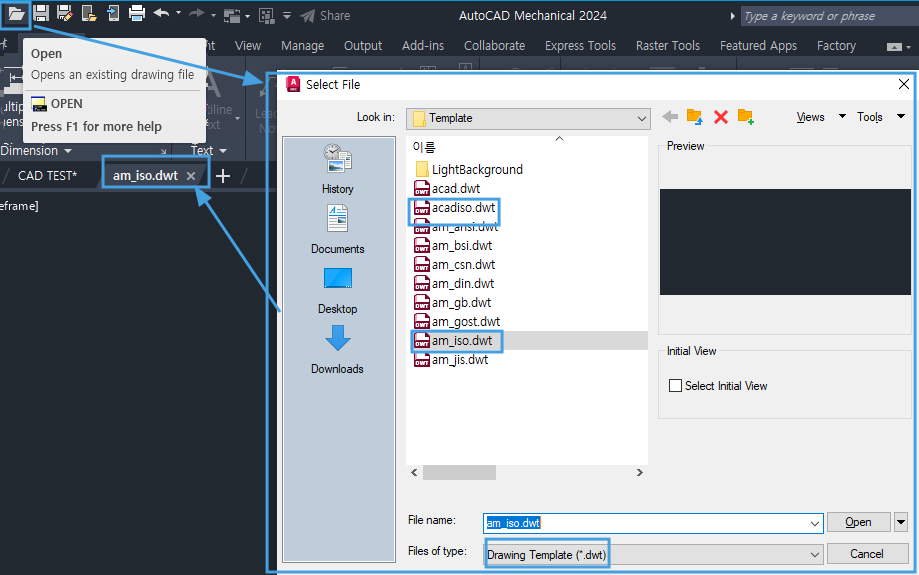Click the Plot printer icon
Image resolution: width=919 pixels, height=575 pixels.
(x=137, y=13)
